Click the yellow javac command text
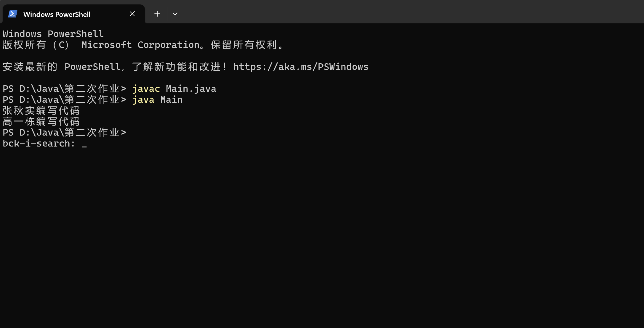 (x=146, y=89)
